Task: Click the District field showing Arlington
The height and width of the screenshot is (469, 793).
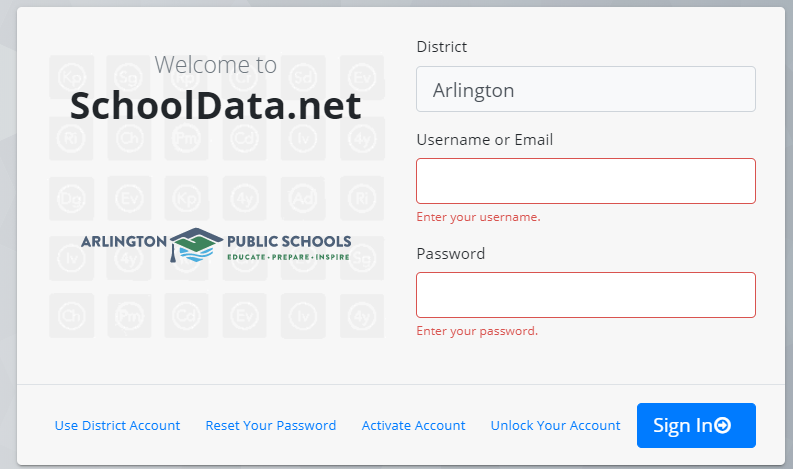Action: (585, 90)
